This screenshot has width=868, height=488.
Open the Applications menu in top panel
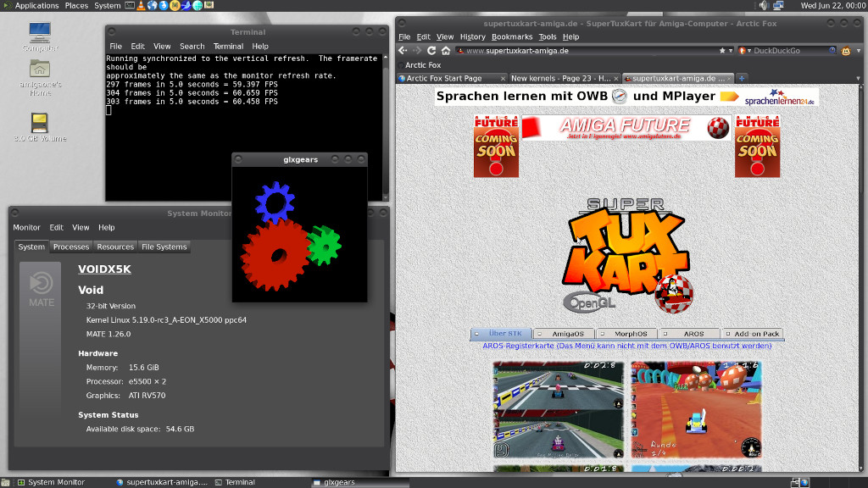(36, 6)
